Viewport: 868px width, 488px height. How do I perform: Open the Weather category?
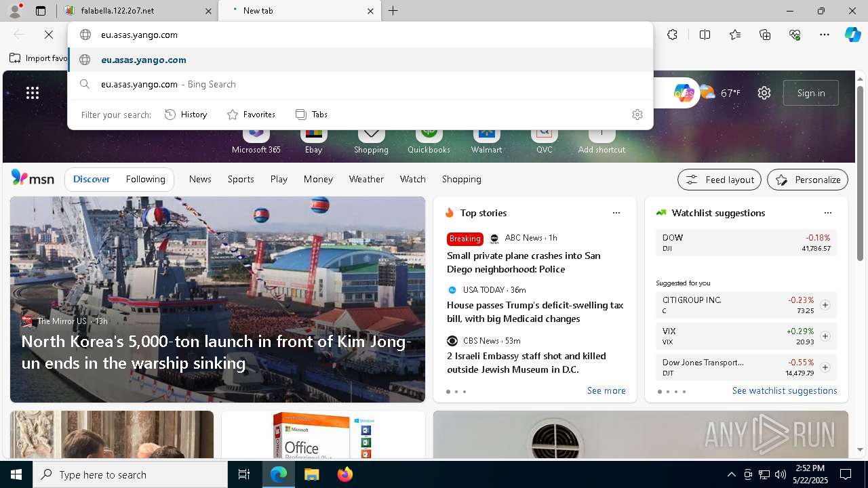pyautogui.click(x=366, y=179)
